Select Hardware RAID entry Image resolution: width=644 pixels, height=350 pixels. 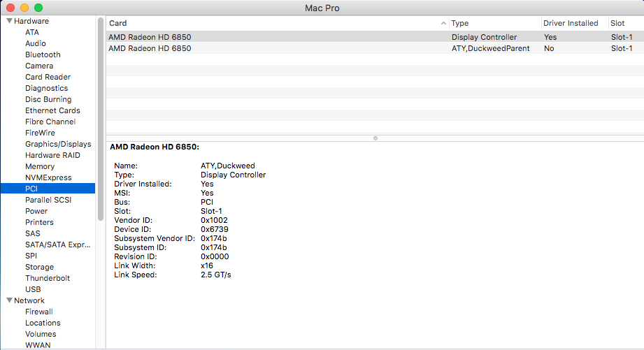[x=52, y=155]
